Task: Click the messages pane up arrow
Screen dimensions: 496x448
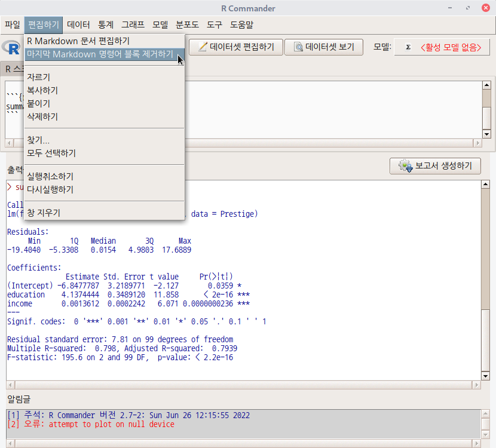Action: (x=486, y=413)
